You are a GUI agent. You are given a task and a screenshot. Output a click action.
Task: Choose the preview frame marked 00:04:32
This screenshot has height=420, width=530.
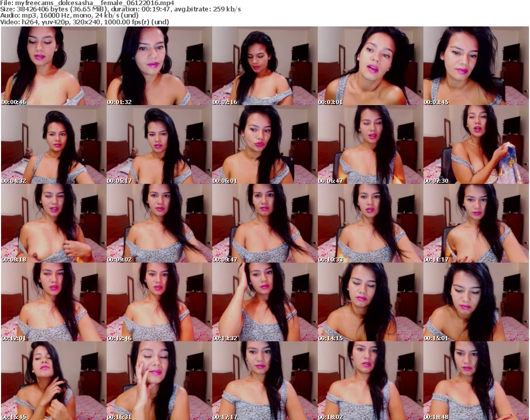point(54,144)
